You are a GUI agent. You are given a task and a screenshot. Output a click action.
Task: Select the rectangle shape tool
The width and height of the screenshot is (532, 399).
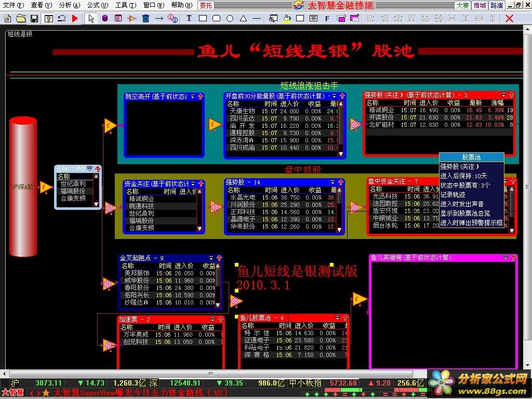click(203, 18)
